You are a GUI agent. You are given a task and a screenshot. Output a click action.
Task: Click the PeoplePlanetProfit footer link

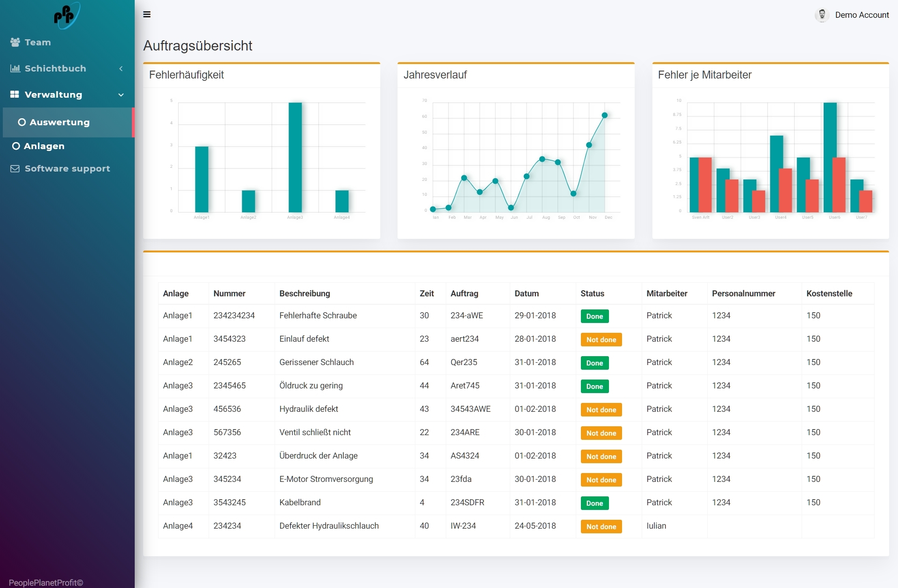(46, 582)
